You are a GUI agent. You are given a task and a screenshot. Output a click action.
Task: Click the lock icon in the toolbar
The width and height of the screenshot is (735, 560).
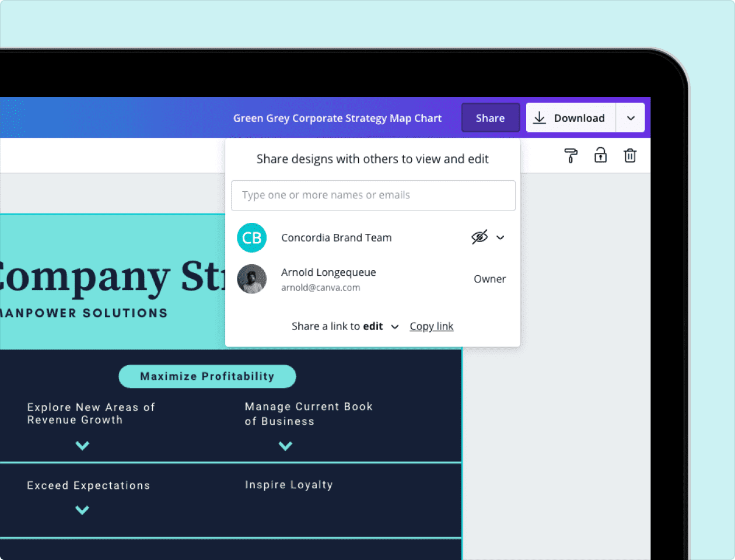[600, 155]
